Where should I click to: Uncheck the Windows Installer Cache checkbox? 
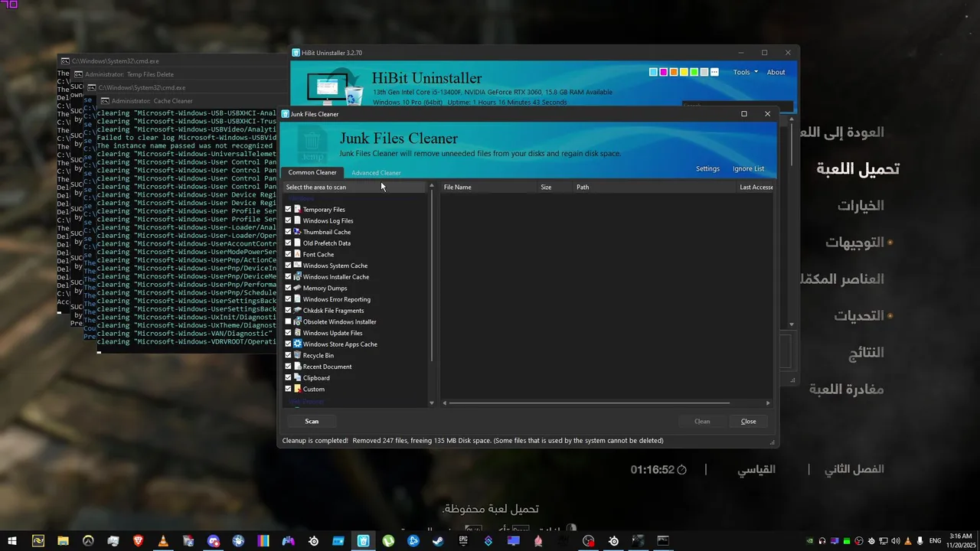pos(288,276)
